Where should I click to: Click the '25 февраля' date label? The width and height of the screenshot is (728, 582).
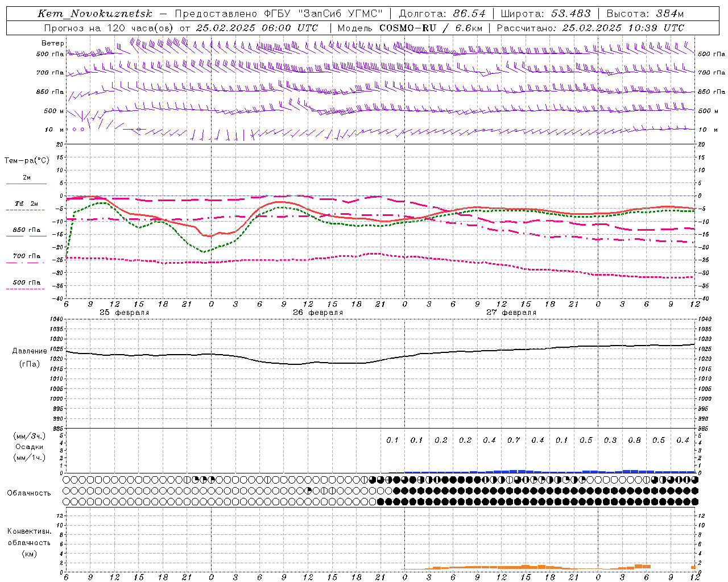125,313
